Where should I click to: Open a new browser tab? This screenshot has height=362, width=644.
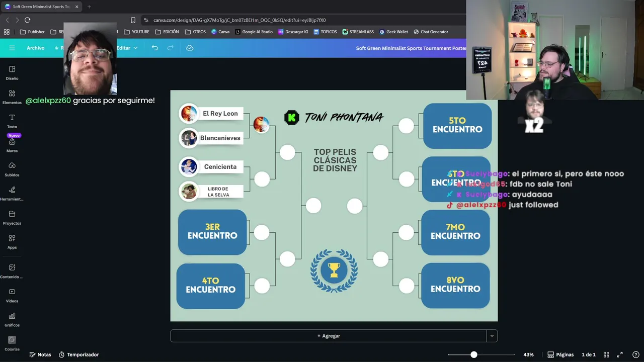click(89, 7)
